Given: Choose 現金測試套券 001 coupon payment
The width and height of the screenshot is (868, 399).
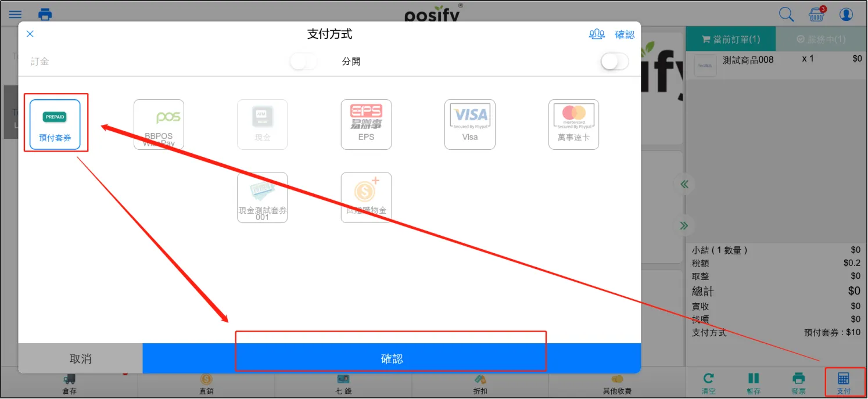Looking at the screenshot, I should 262,197.
